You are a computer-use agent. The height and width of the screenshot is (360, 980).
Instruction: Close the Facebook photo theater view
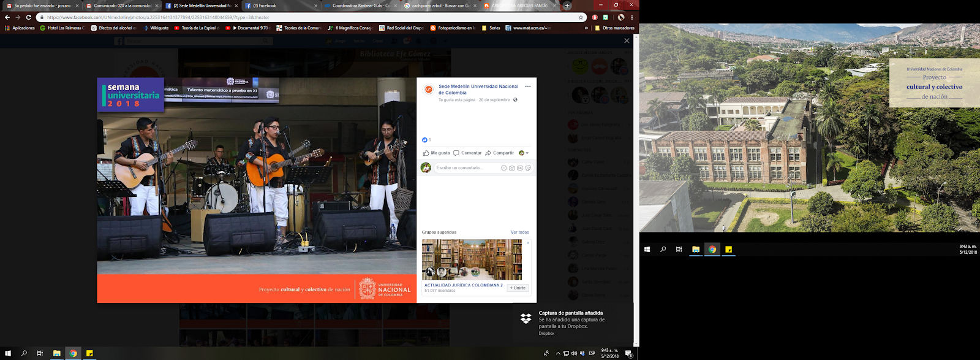pyautogui.click(x=626, y=40)
